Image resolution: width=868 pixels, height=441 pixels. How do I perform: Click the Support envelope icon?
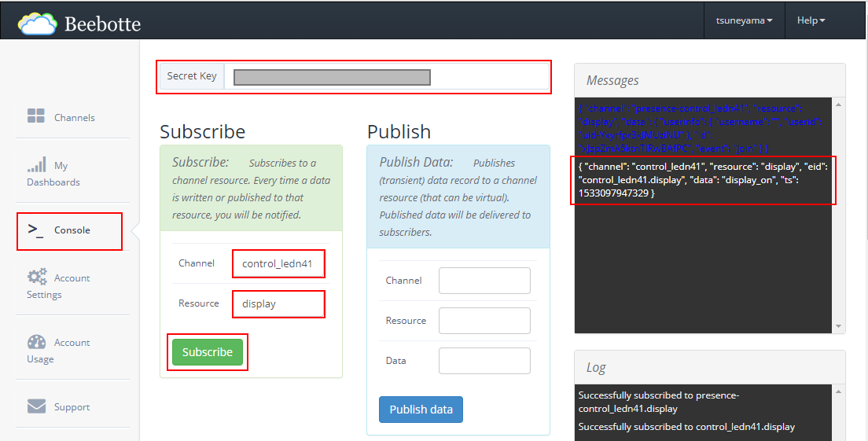[x=36, y=406]
